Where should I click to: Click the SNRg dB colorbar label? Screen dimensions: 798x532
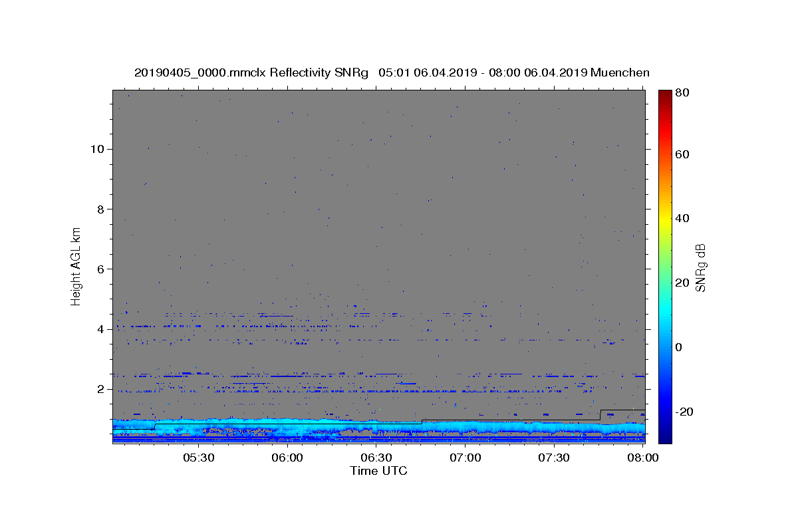700,267
